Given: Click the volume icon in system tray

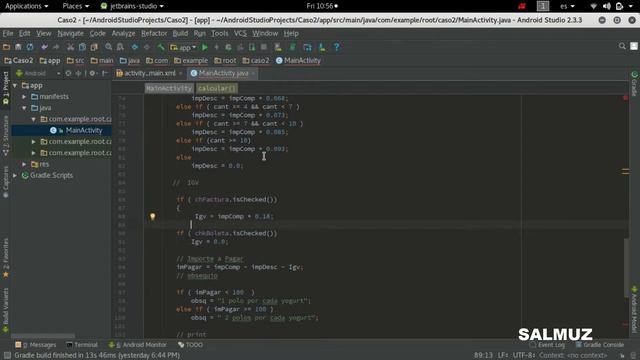Looking at the screenshot, I should click(607, 6).
